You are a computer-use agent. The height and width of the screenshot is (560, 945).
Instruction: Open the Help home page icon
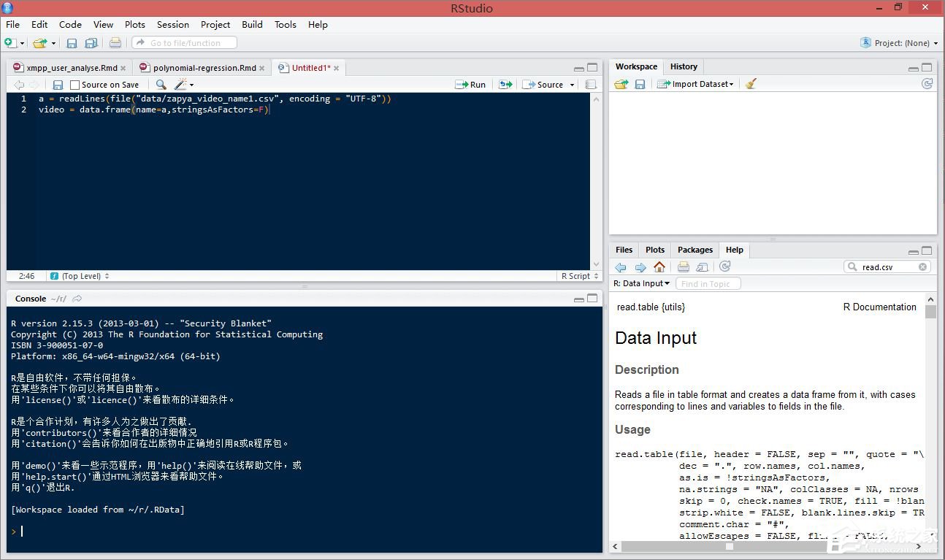(659, 267)
